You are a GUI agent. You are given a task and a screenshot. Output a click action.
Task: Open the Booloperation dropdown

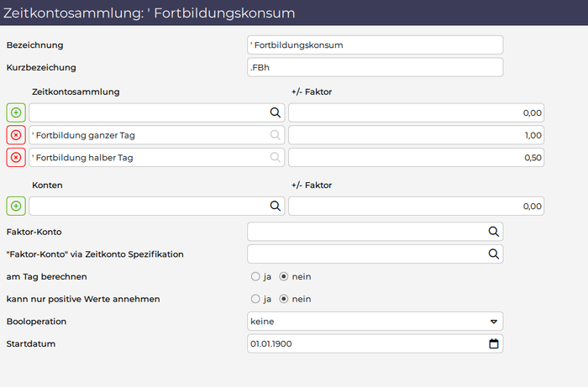click(375, 322)
